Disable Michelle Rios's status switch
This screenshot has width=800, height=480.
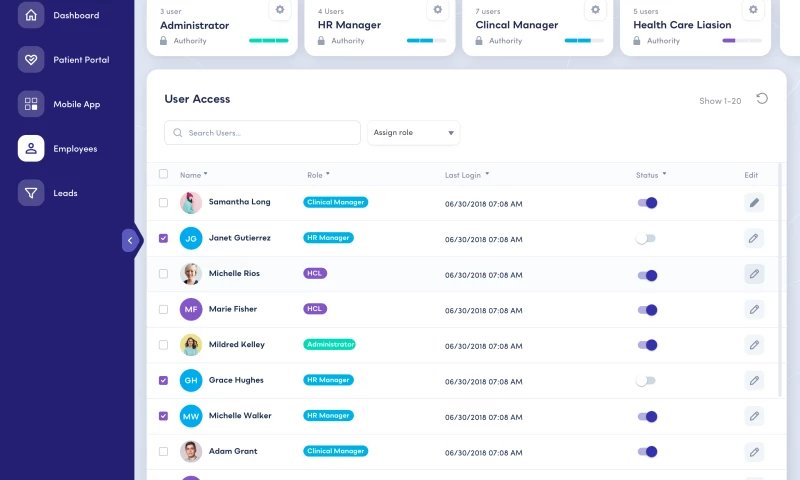pyautogui.click(x=647, y=275)
